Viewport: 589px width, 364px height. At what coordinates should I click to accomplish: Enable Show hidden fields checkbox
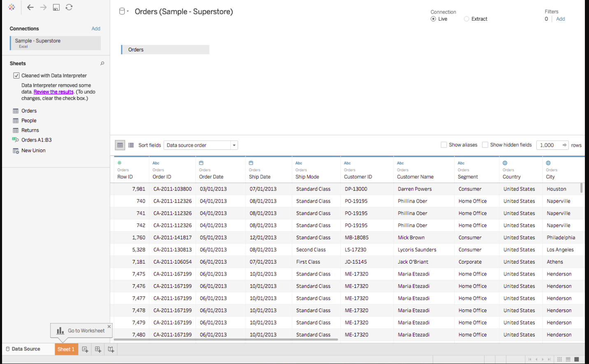[x=485, y=145]
